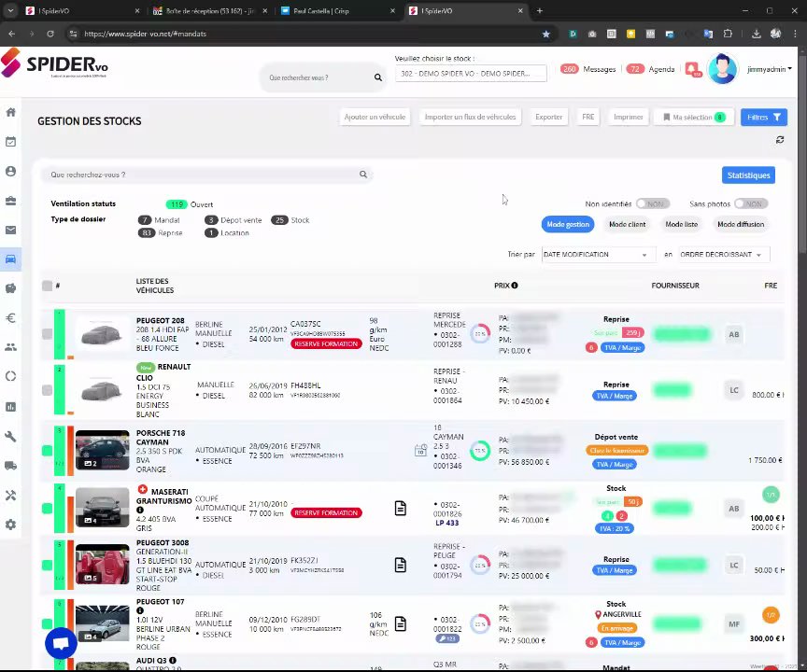This screenshot has width=807, height=672.
Task: Uncheck the Peugeot 107 row checkbox
Action: point(47,623)
